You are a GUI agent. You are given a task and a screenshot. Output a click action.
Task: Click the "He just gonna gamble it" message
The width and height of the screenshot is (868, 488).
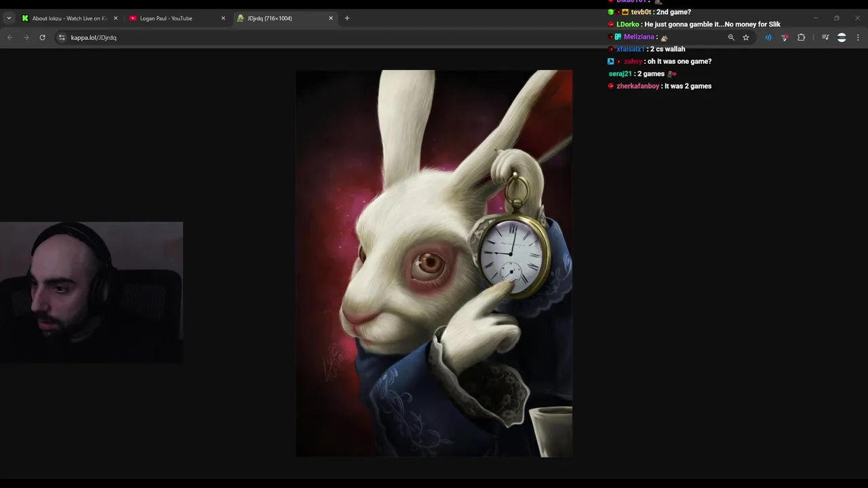click(713, 24)
